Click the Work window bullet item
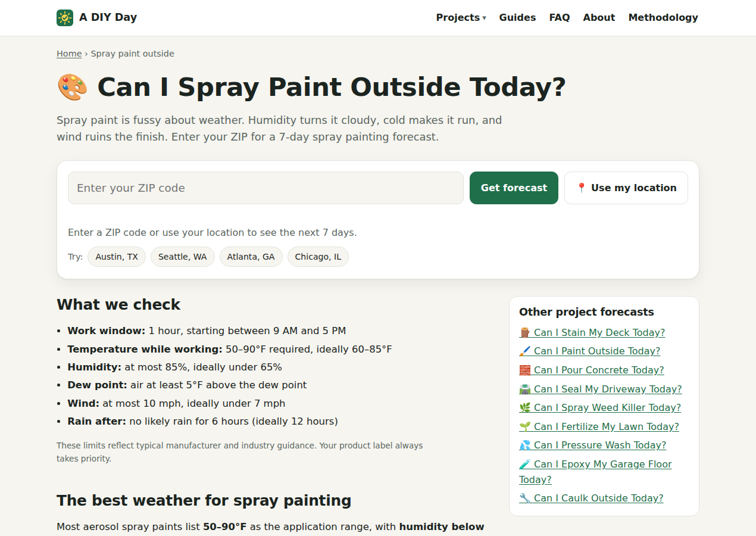The height and width of the screenshot is (536, 756). coord(207,331)
